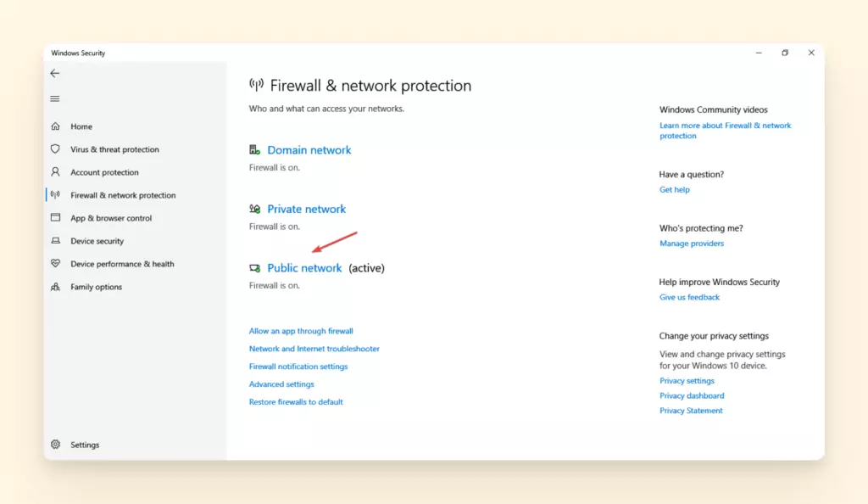Open the hamburger navigation menu icon
868x504 pixels.
(55, 98)
